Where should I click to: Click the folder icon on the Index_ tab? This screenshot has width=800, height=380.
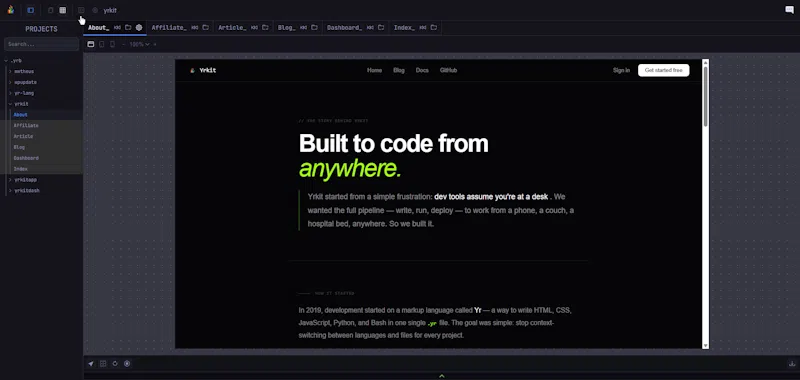(x=434, y=28)
